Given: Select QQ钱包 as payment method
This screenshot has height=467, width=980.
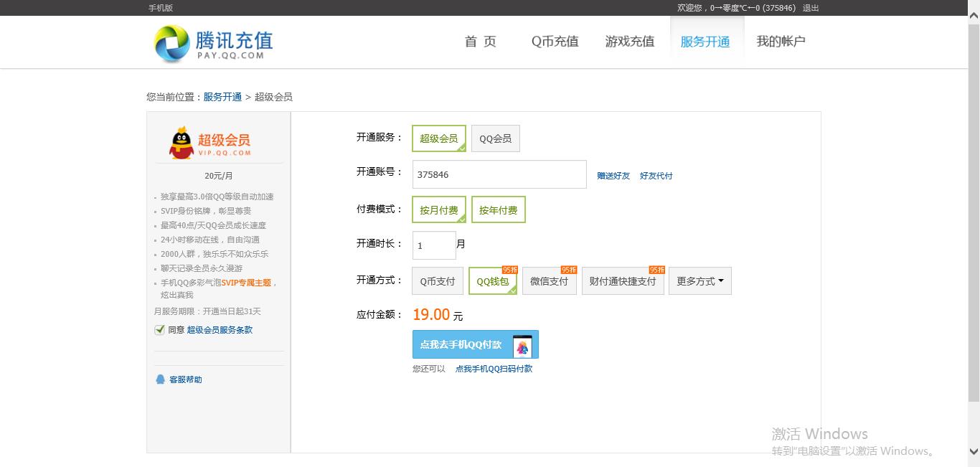Looking at the screenshot, I should click(x=492, y=281).
